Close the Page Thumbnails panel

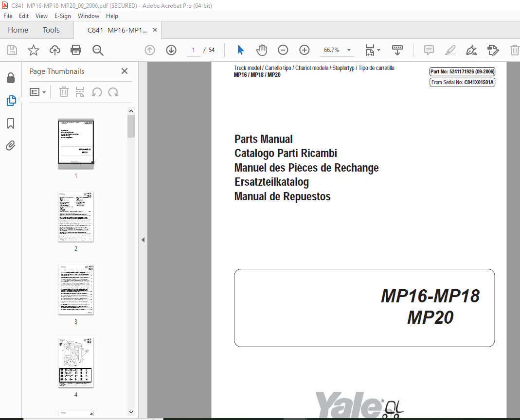[x=125, y=71]
